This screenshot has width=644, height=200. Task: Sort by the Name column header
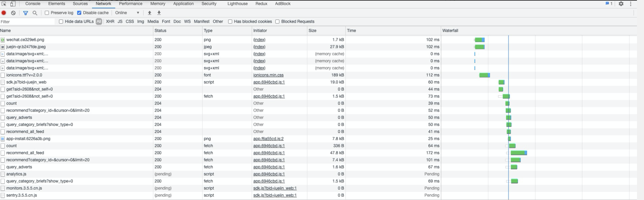[76, 30]
